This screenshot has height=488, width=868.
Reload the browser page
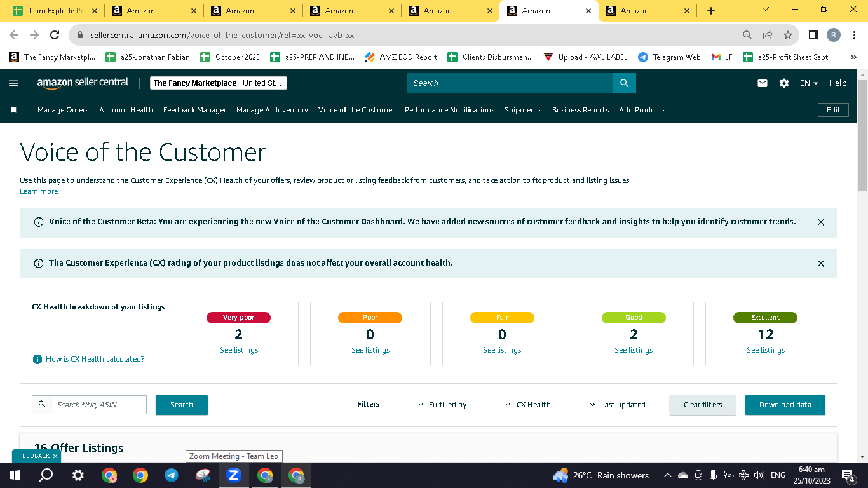point(55,36)
